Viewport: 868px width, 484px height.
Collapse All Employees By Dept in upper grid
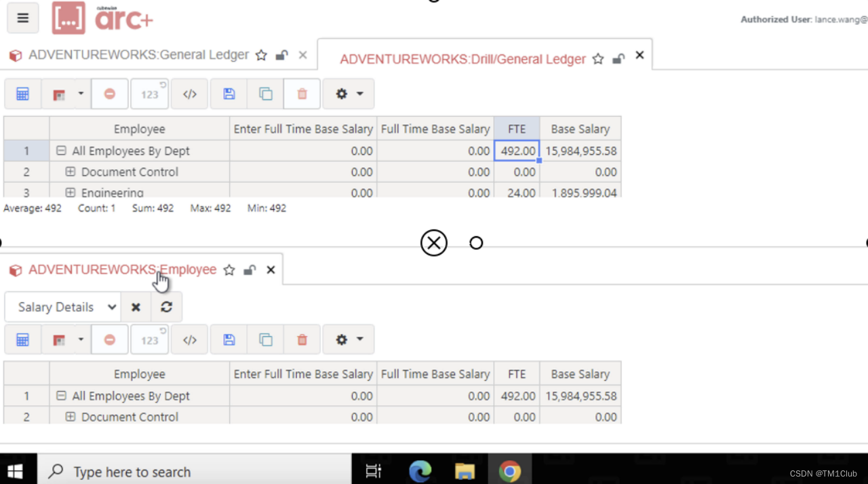coord(61,151)
